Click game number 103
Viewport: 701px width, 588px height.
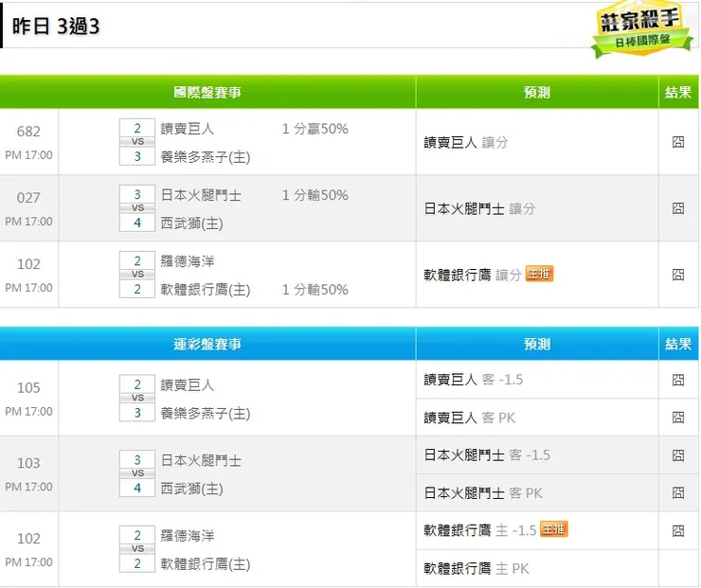(x=28, y=463)
